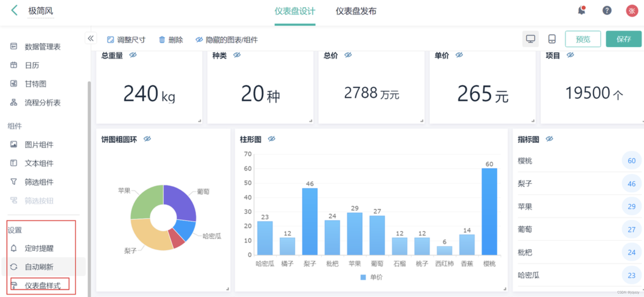Add 图片组件 from the sidebar
This screenshot has height=297, width=644.
pyautogui.click(x=39, y=145)
